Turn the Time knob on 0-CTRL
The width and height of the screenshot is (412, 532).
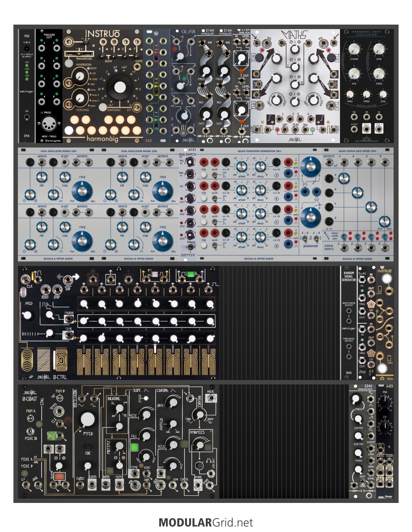[x=50, y=334]
